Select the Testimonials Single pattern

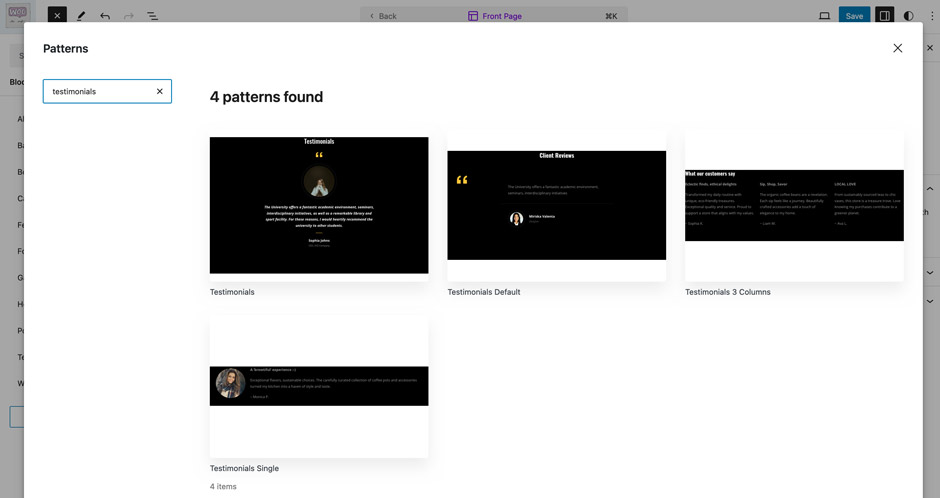(x=319, y=386)
